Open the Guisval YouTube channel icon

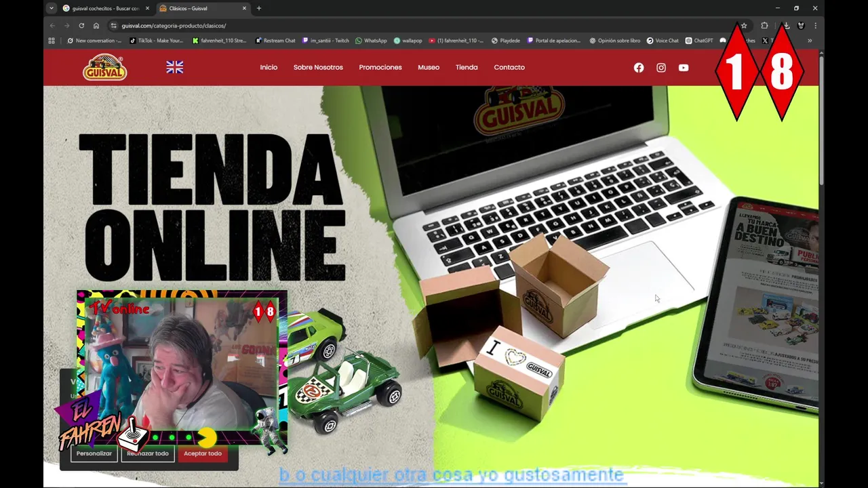[x=684, y=68]
